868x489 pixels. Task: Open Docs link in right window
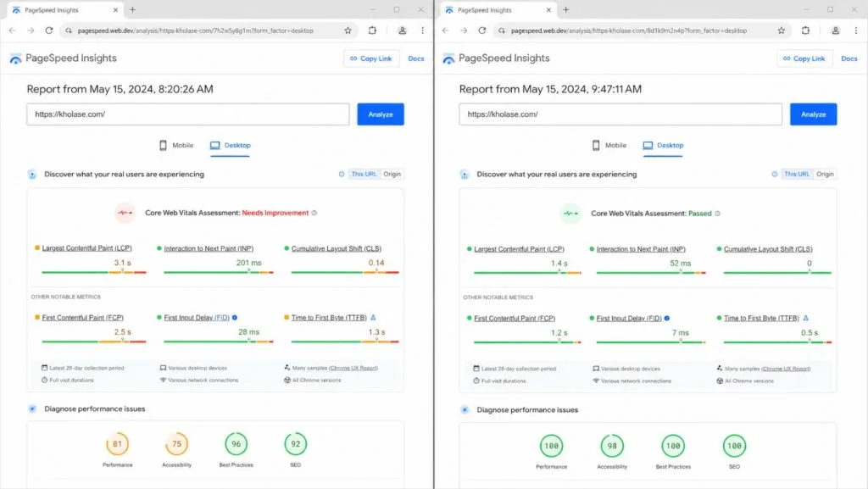pyautogui.click(x=849, y=58)
